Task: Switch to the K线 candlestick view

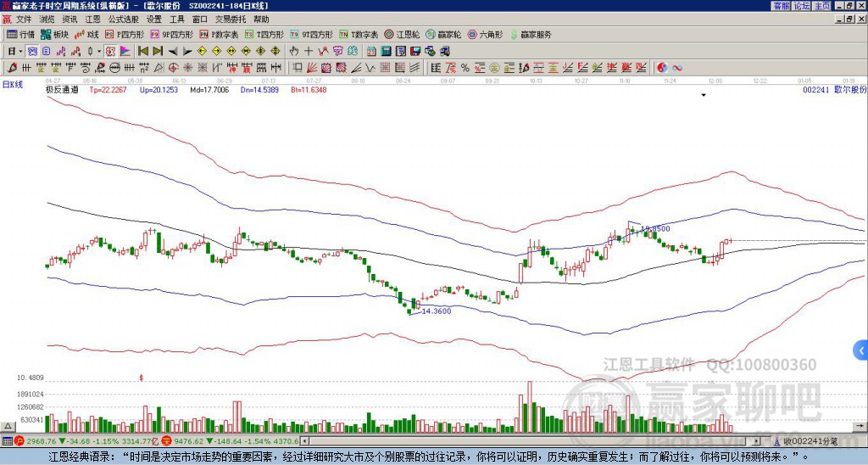Action: (x=87, y=34)
